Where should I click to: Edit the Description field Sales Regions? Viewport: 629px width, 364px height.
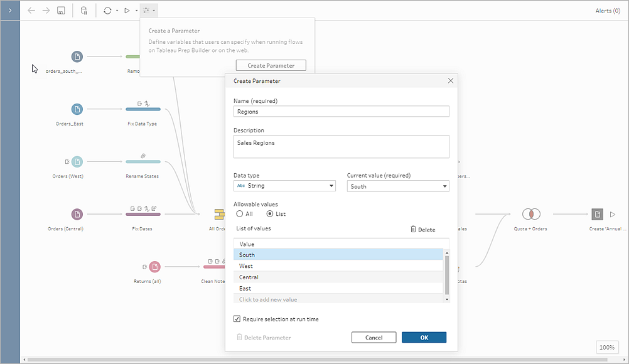[x=341, y=146]
